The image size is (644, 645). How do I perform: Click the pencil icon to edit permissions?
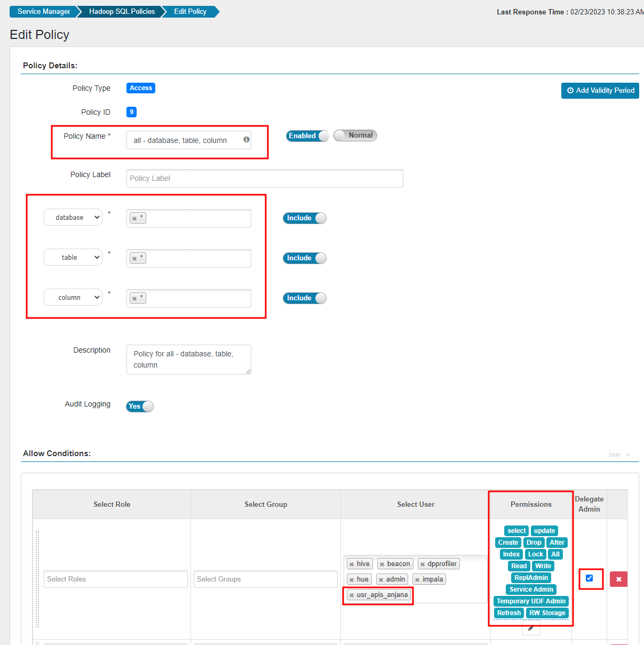(531, 628)
